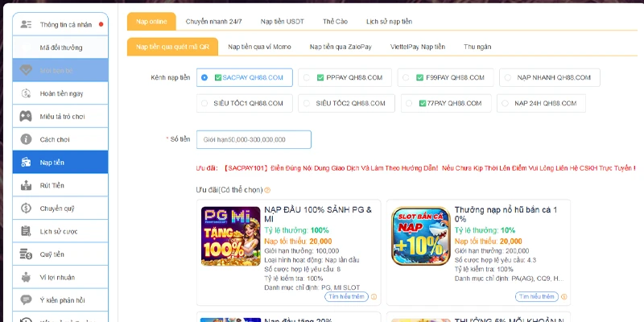Select the SIÊU TỐC1 QH88.COM channel
644x322 pixels.
tap(245, 104)
